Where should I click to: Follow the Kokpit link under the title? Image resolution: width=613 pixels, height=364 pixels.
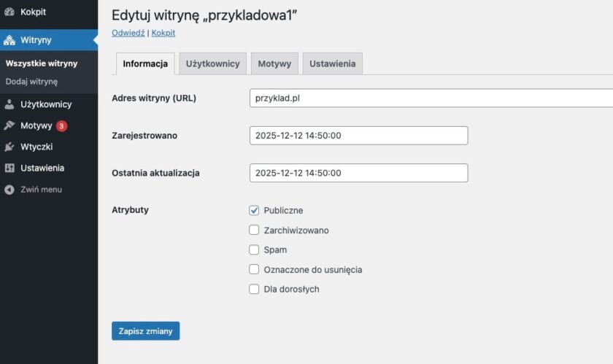(x=163, y=33)
